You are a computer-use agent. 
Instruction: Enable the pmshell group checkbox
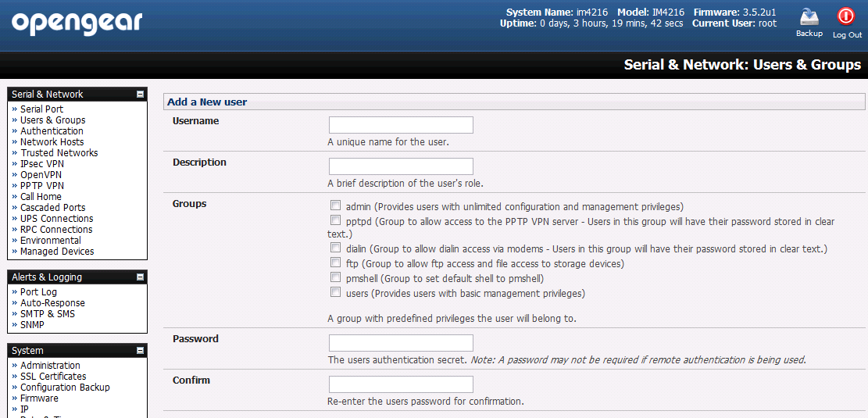pyautogui.click(x=335, y=277)
